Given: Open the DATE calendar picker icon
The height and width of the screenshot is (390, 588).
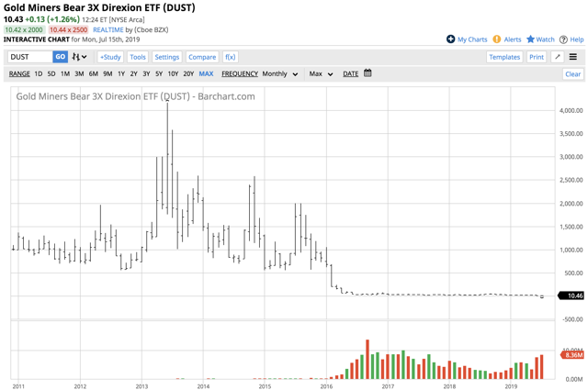Looking at the screenshot, I should [367, 73].
